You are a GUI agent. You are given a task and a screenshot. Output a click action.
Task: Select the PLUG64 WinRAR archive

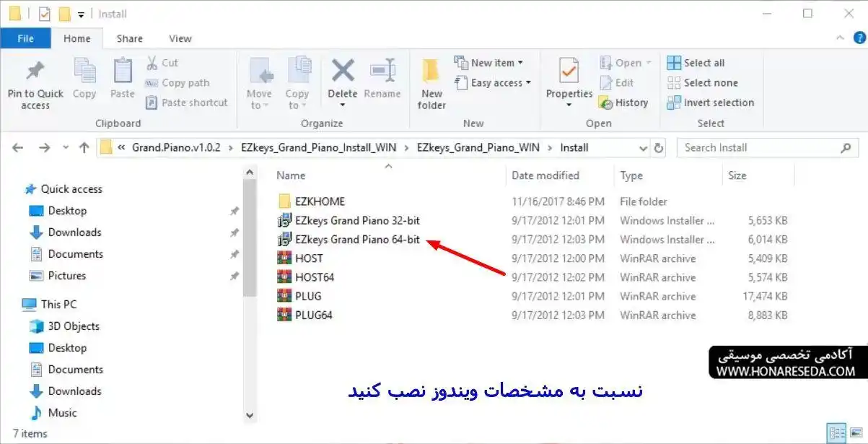click(313, 315)
